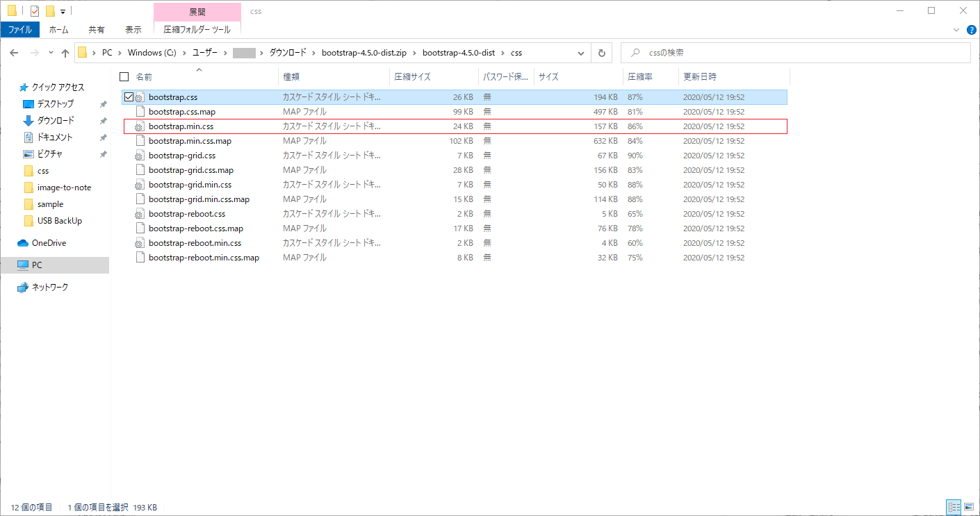Click ダウンロード in the address breadcrumb

(287, 53)
